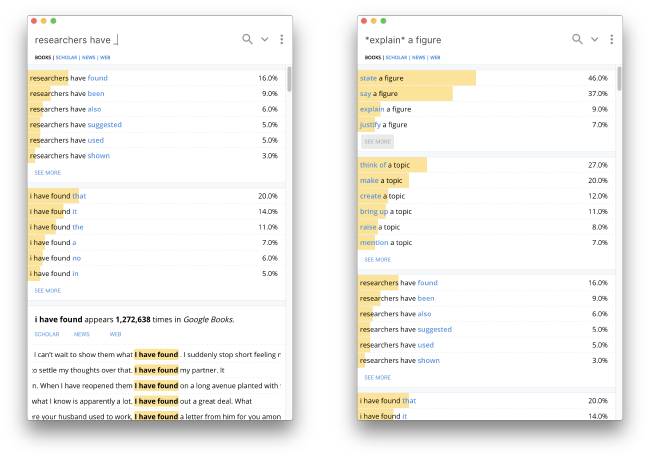Open News link below 'i have found' count
650x459 pixels.
(x=81, y=334)
